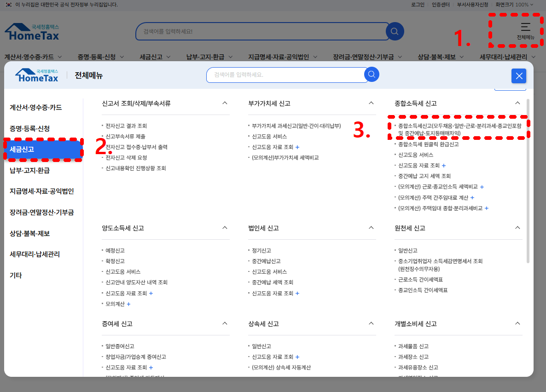Viewport: 546px width, 392px height.
Task: Open the 전체메뉴 hamburger icon
Action: [525, 27]
